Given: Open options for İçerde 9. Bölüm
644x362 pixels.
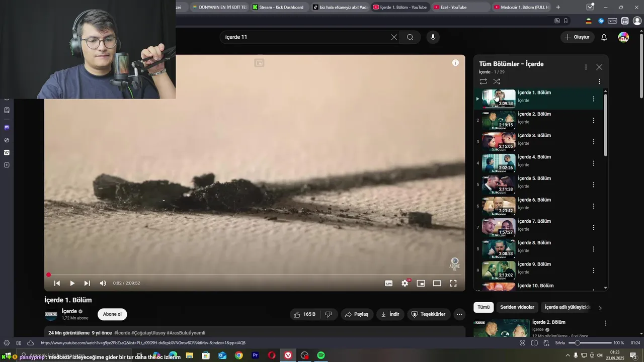Looking at the screenshot, I should (x=594, y=270).
